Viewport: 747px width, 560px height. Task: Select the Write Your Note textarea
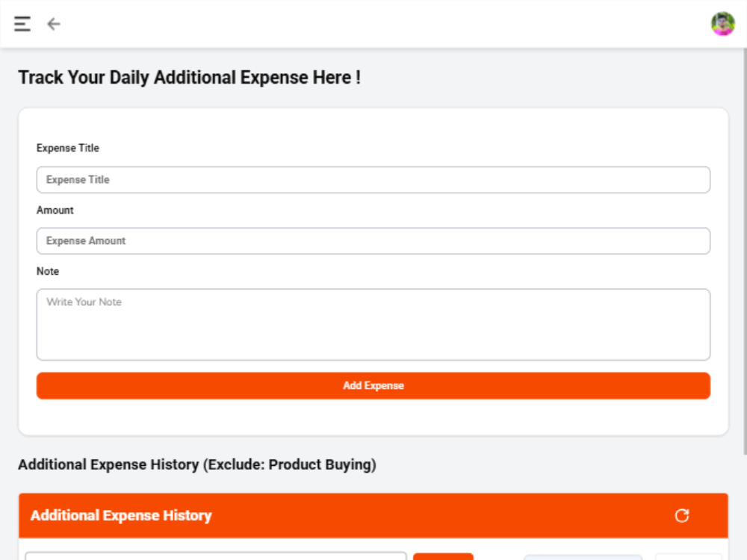pos(373,324)
